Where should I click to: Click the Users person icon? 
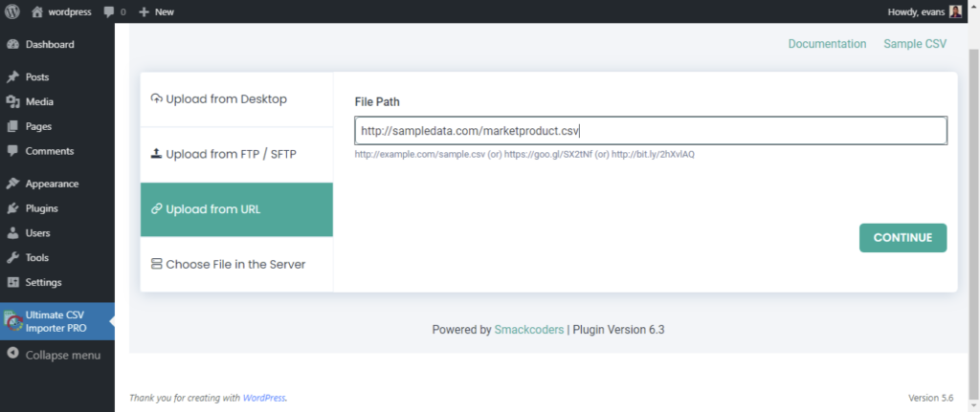(12, 233)
